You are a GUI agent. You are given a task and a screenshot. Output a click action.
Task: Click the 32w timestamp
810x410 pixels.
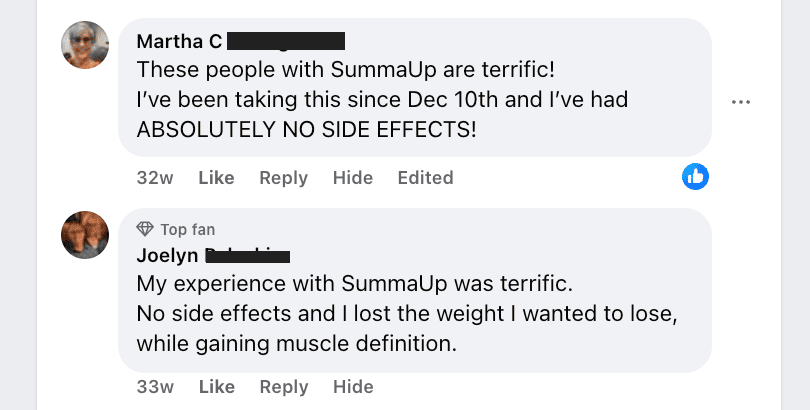(x=155, y=178)
